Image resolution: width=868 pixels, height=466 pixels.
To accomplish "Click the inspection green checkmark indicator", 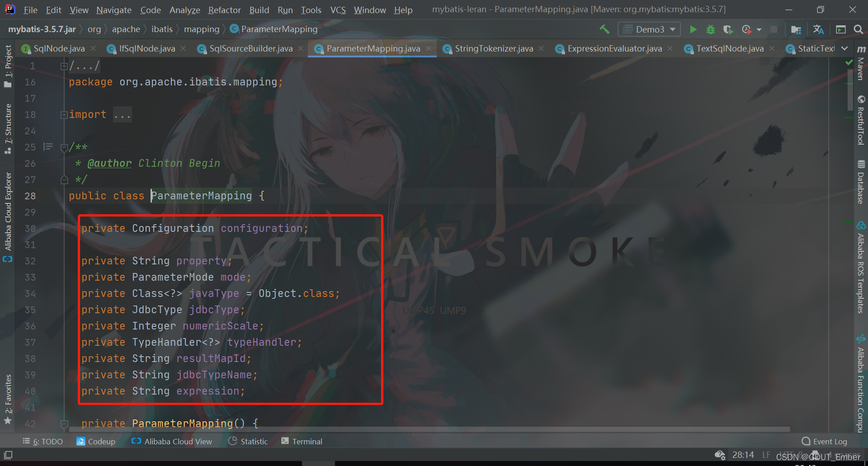I will [x=849, y=63].
